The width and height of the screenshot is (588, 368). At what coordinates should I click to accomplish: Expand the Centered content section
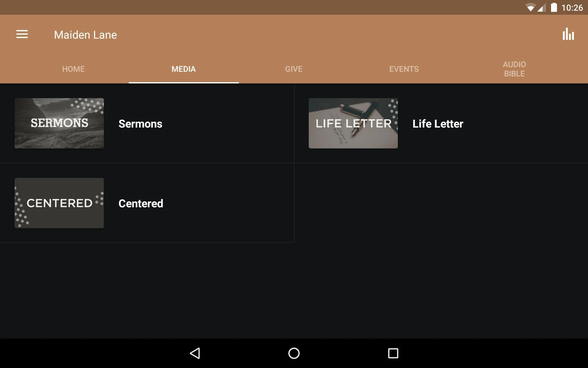[141, 203]
